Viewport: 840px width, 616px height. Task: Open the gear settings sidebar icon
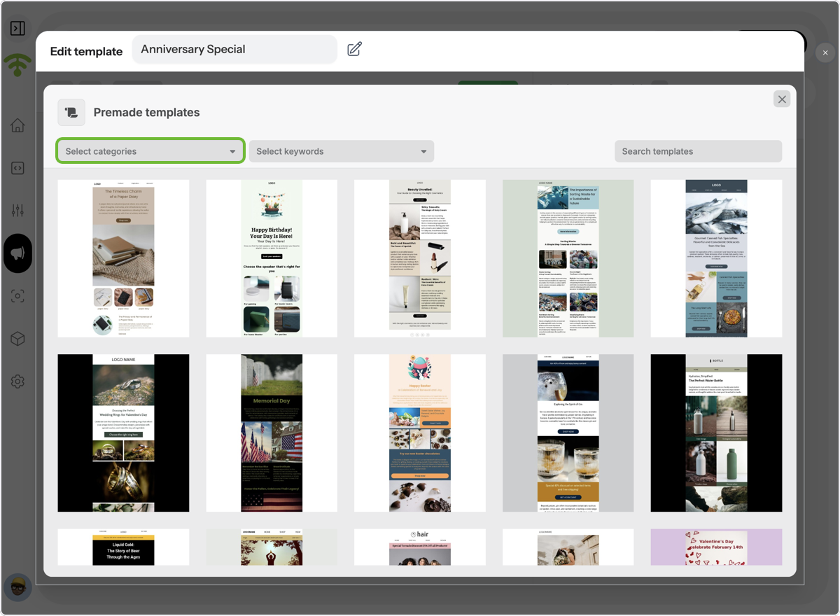[17, 381]
